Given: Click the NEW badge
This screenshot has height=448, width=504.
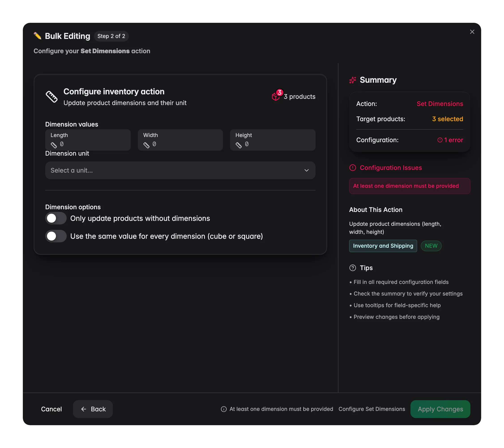Looking at the screenshot, I should tap(431, 246).
